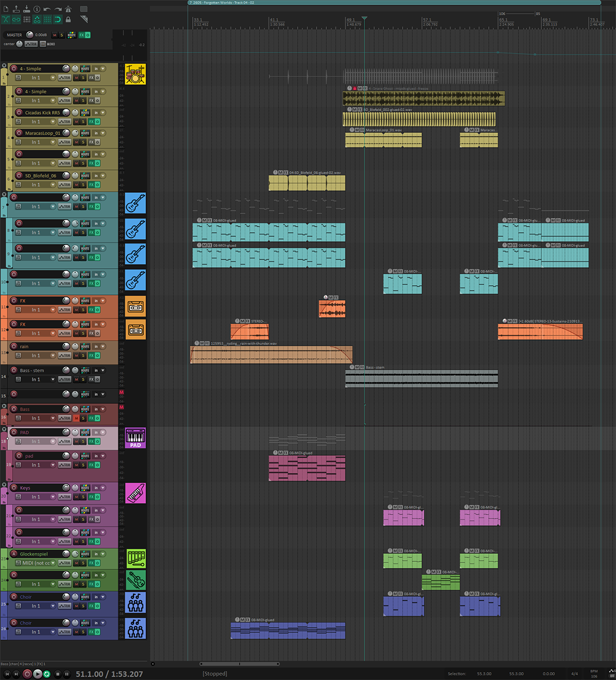The image size is (616, 680).
Task: Open Glockenspiel MIDI input dropdown
Action: [53, 563]
